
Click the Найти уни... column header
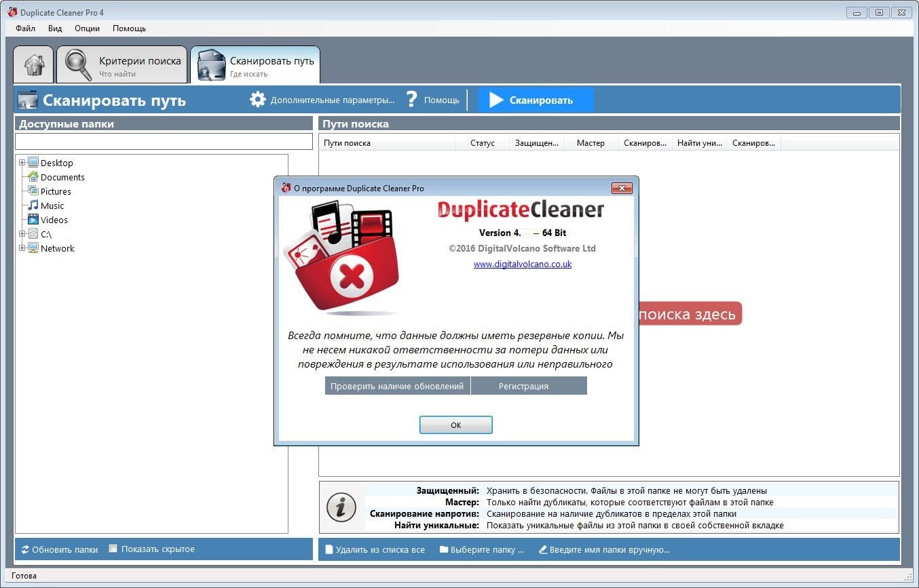(699, 143)
